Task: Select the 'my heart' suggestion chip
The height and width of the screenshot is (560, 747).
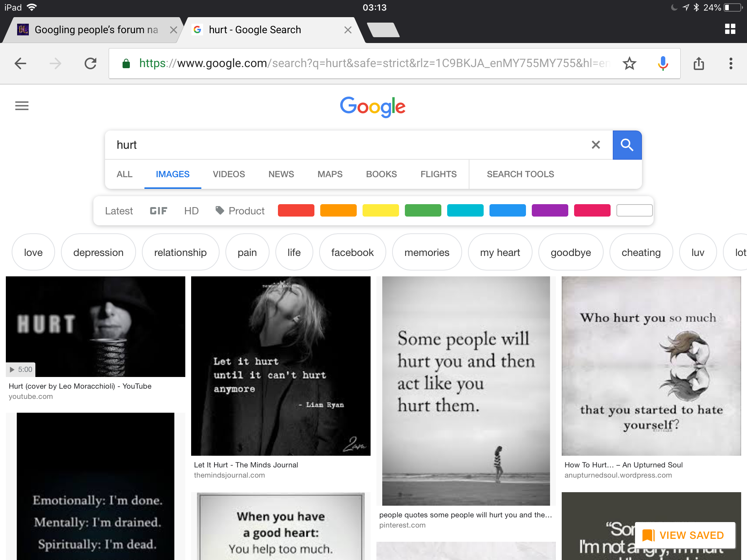Action: [500, 252]
